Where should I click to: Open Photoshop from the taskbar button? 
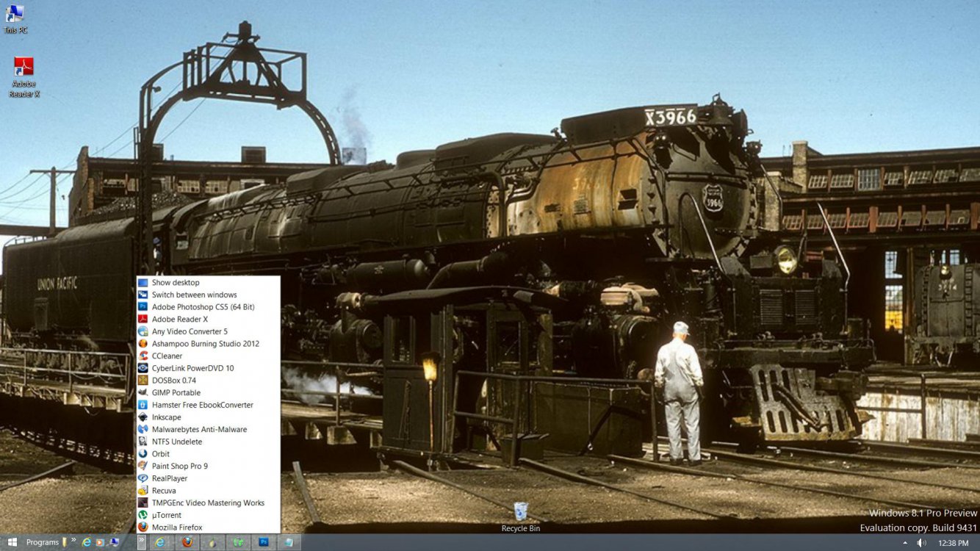pos(263,542)
